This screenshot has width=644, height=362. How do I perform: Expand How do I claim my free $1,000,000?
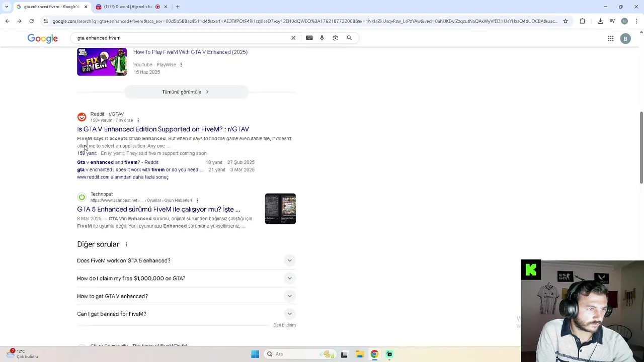[x=186, y=278]
